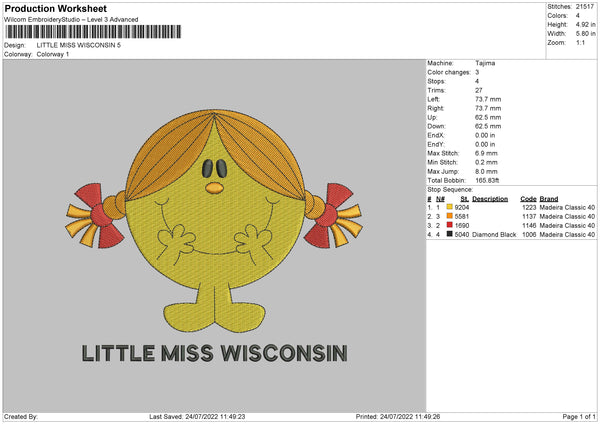This screenshot has width=600, height=424.
Task: Click the 'Production Worksheet' title
Action: click(x=55, y=9)
